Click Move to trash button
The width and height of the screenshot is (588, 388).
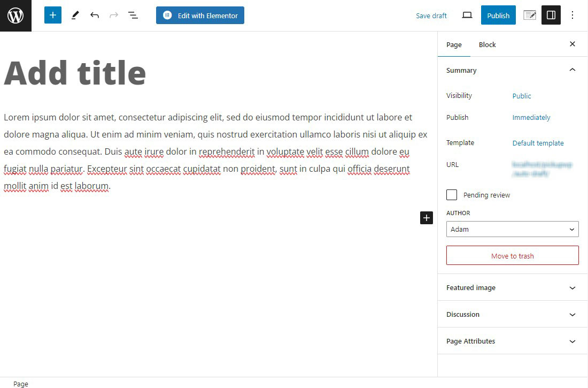coord(512,255)
